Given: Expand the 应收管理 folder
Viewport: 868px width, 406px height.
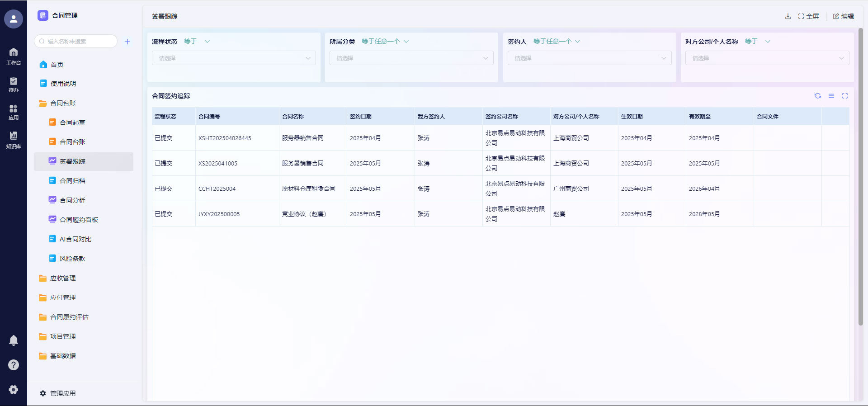Looking at the screenshot, I should click(x=63, y=279).
